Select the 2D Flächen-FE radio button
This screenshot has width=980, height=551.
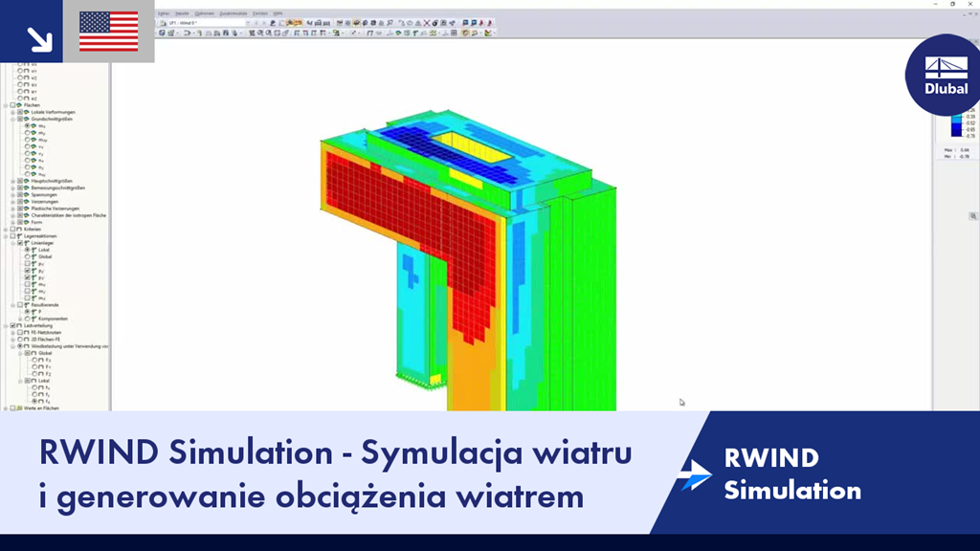coord(20,340)
